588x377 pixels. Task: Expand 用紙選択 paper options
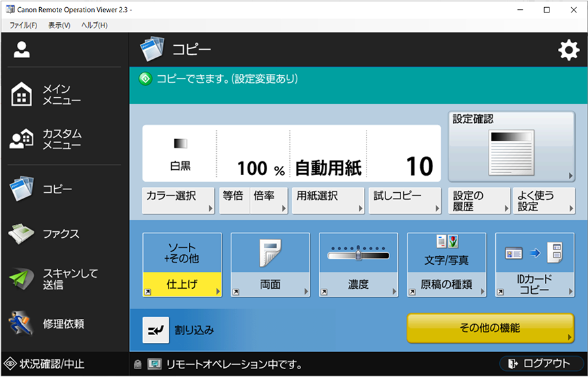tap(327, 200)
